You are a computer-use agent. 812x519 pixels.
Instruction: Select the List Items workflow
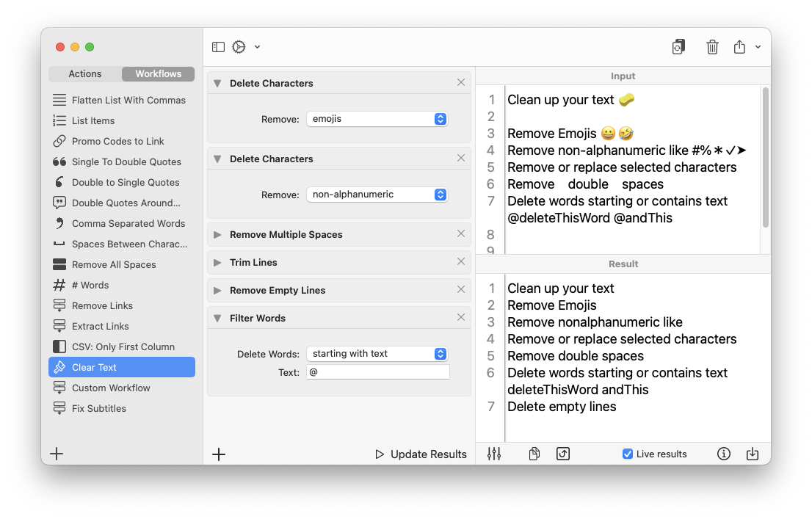[x=122, y=120]
